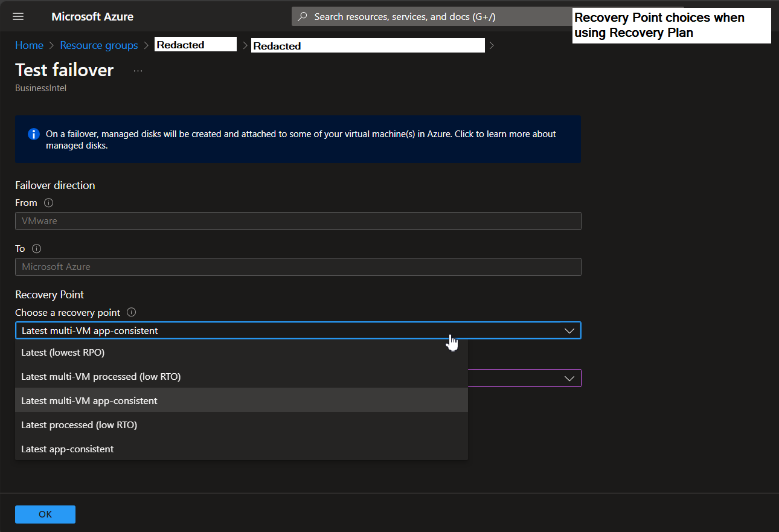Click the From field showing VMware

[298, 221]
